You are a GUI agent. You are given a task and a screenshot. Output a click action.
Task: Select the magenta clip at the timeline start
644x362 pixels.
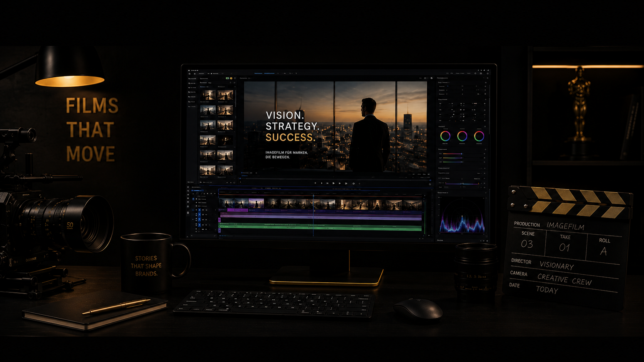[x=238, y=210]
